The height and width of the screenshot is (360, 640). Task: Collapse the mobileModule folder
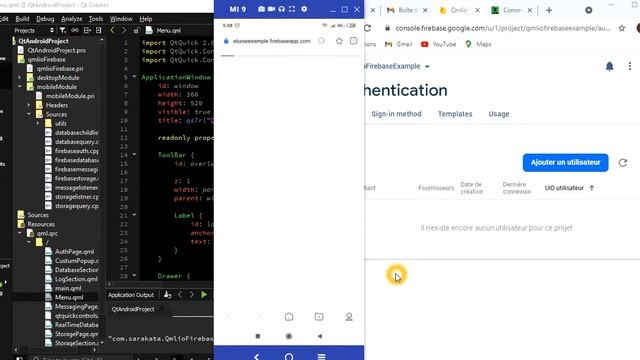[x=20, y=87]
